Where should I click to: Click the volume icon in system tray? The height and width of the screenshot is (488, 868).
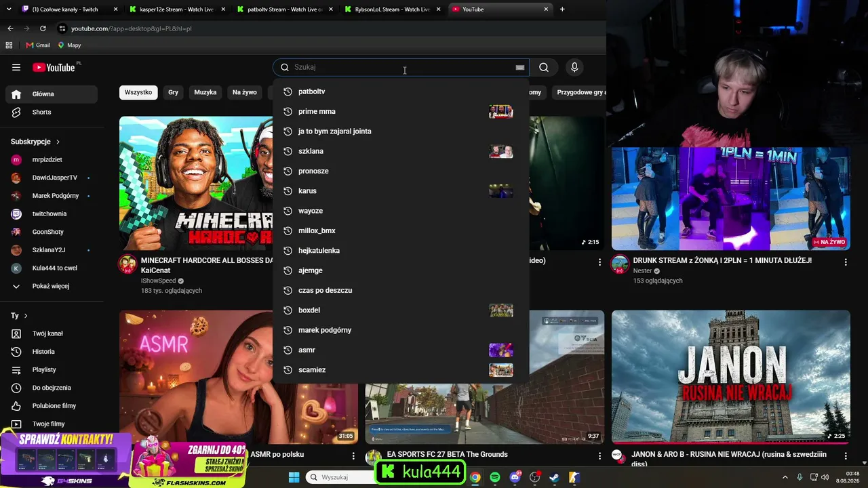[x=825, y=477]
